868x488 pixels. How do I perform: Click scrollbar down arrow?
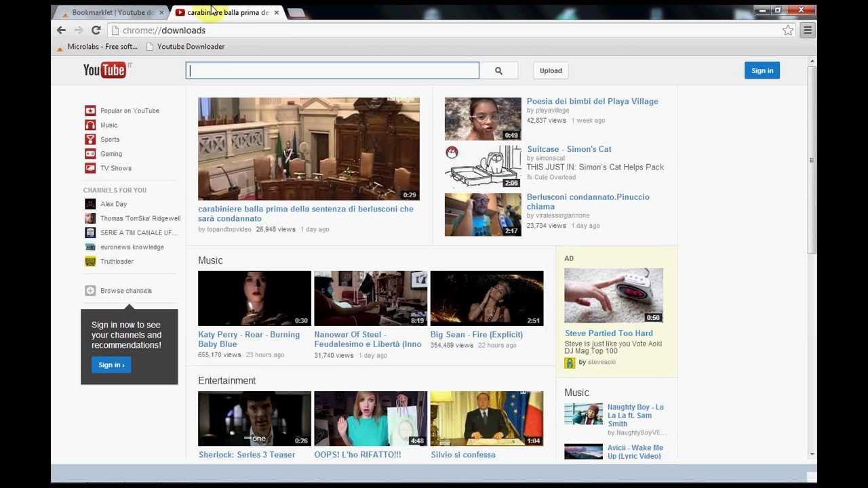pos(812,455)
